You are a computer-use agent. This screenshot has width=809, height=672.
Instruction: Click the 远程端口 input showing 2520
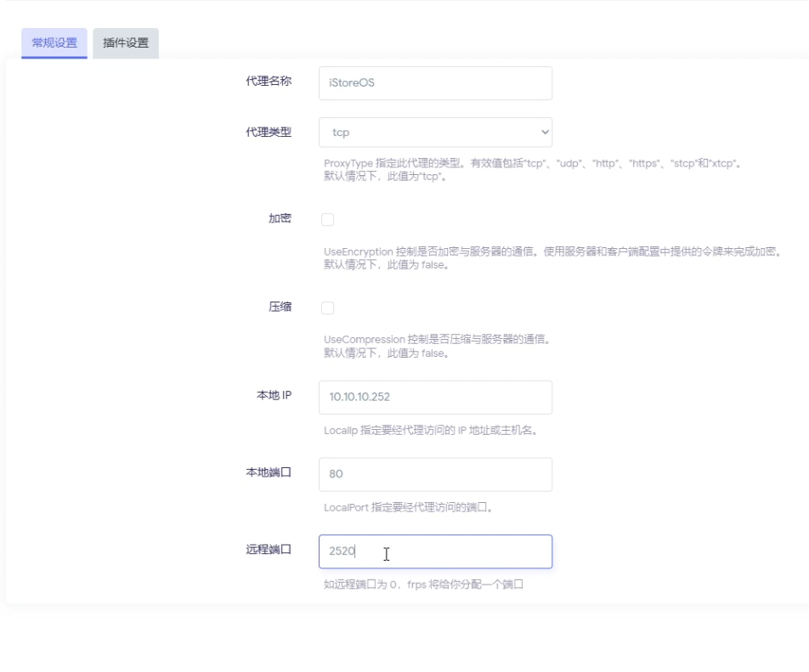tap(435, 551)
